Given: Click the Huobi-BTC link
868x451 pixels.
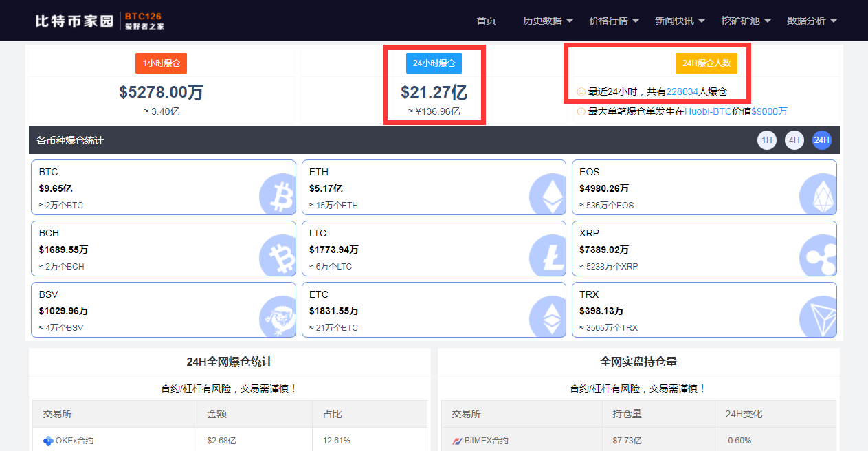Looking at the screenshot, I should (x=708, y=111).
